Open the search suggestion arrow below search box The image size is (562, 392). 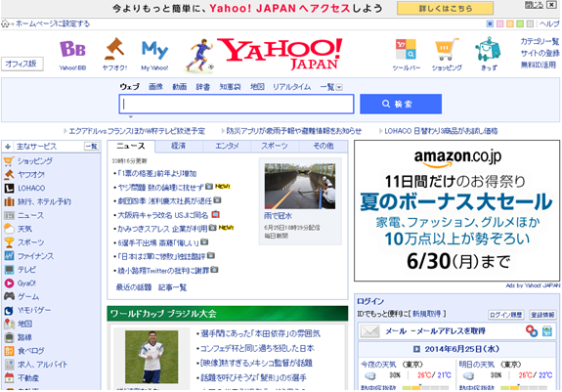click(131, 117)
